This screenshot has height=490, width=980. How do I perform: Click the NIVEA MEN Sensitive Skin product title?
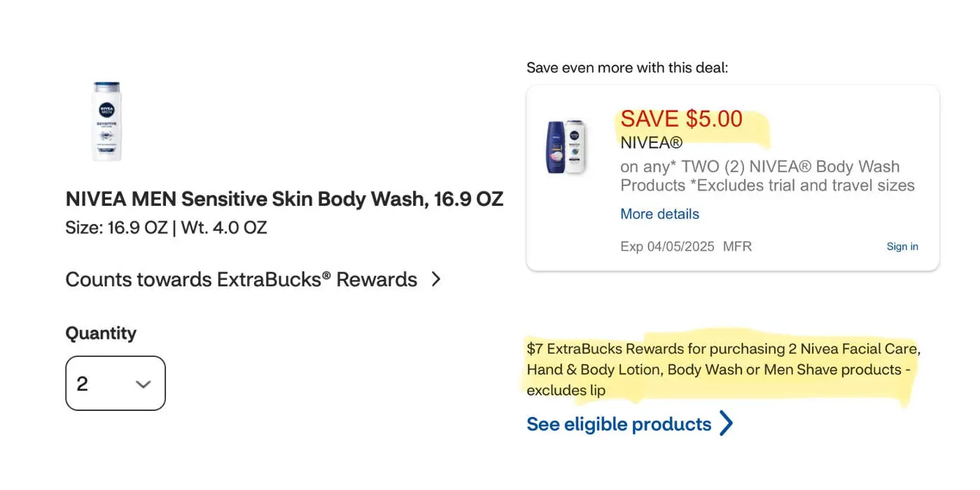284,199
